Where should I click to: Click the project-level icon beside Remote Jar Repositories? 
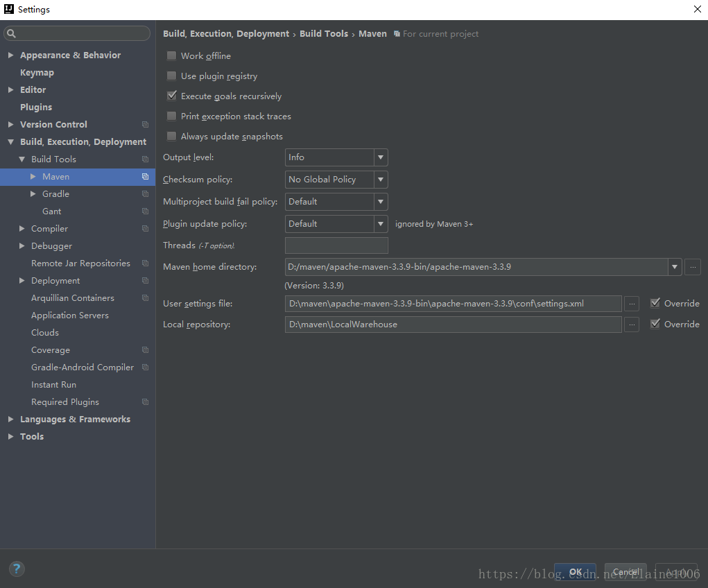tap(145, 263)
